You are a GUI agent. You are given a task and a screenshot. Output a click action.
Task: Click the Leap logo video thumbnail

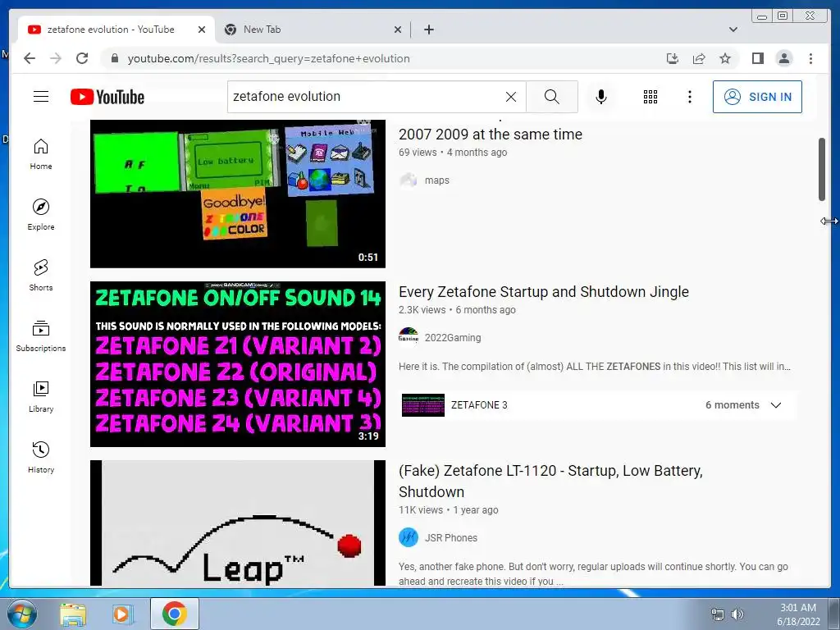pos(237,523)
